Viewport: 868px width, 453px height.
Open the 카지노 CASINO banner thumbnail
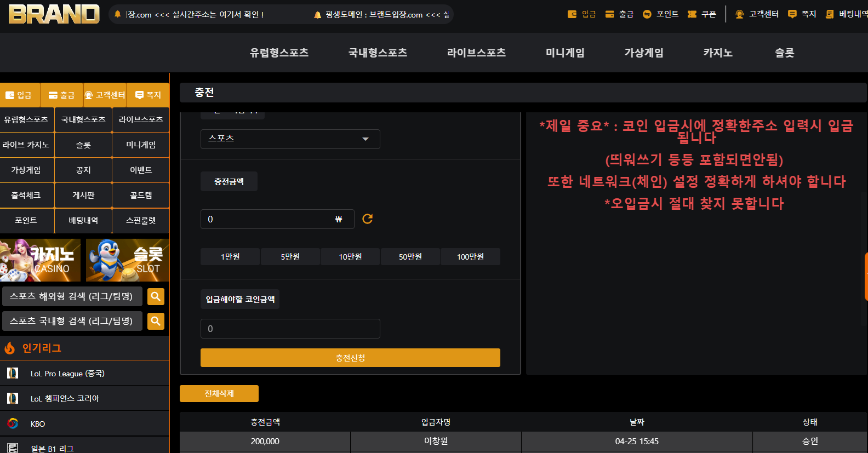click(40, 260)
